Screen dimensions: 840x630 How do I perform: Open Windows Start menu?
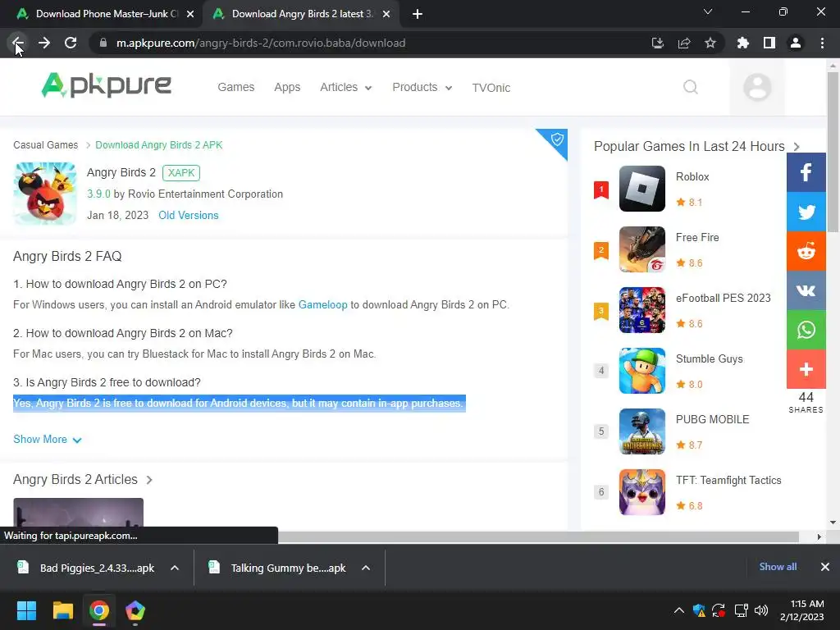[x=26, y=610]
